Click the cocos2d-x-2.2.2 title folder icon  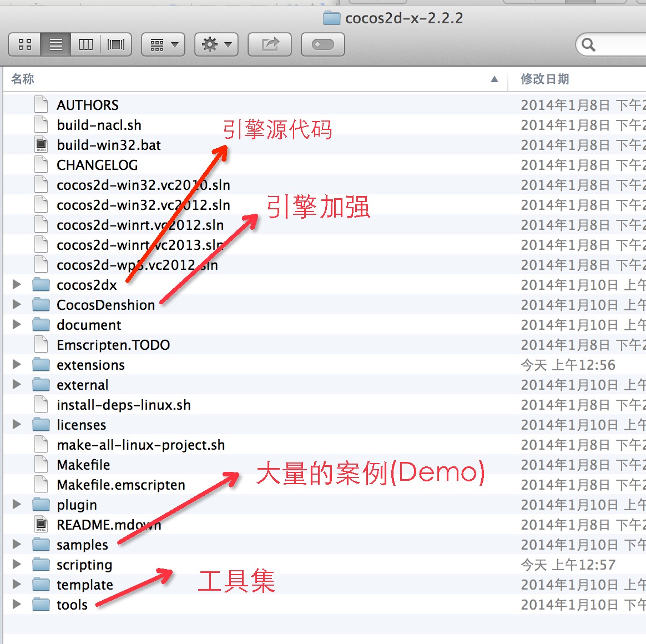(332, 18)
